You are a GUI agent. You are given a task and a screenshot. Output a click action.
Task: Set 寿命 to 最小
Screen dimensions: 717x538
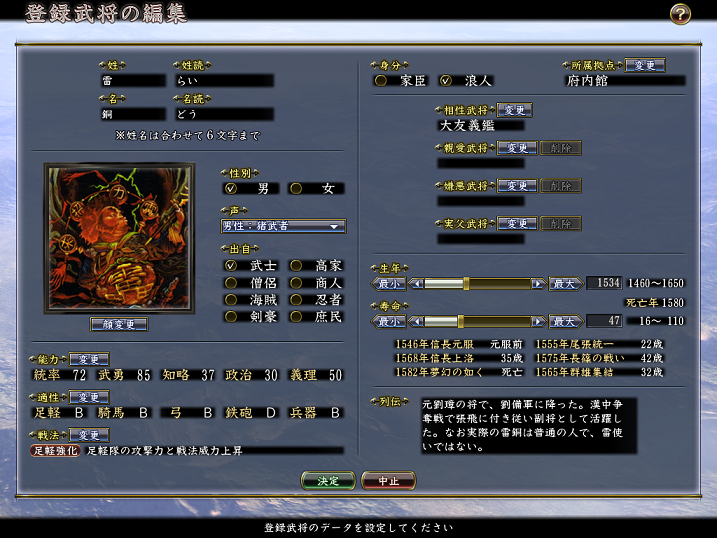click(390, 321)
